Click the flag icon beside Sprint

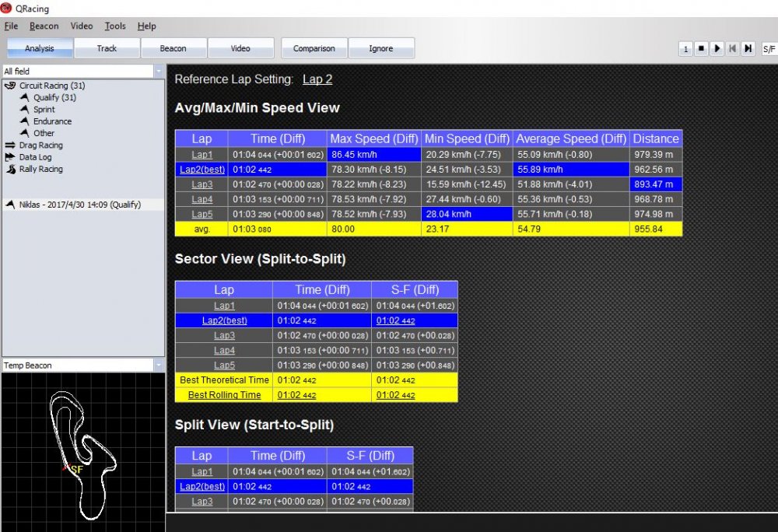pyautogui.click(x=25, y=110)
